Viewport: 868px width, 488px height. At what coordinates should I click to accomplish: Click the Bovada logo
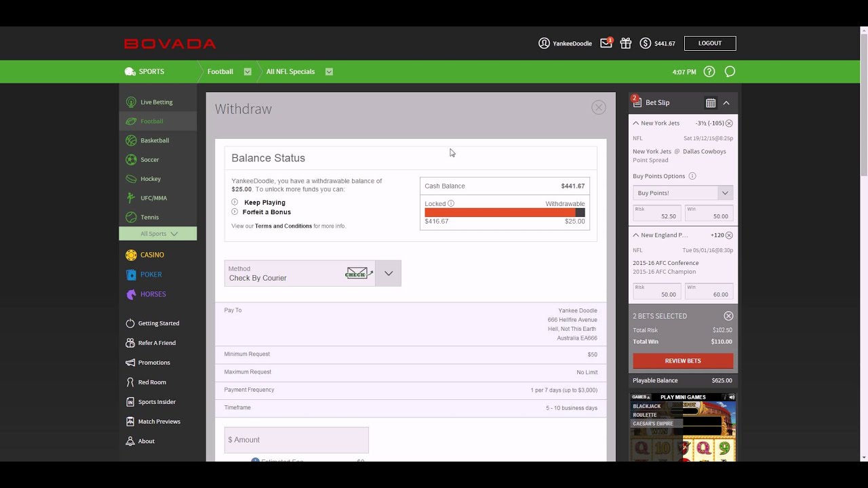tap(170, 44)
